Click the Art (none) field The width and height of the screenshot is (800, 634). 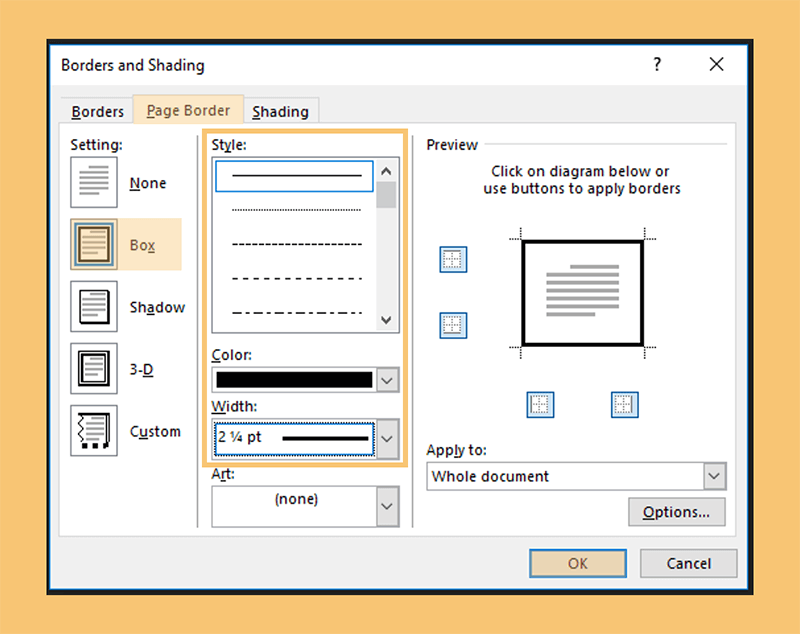click(294, 506)
